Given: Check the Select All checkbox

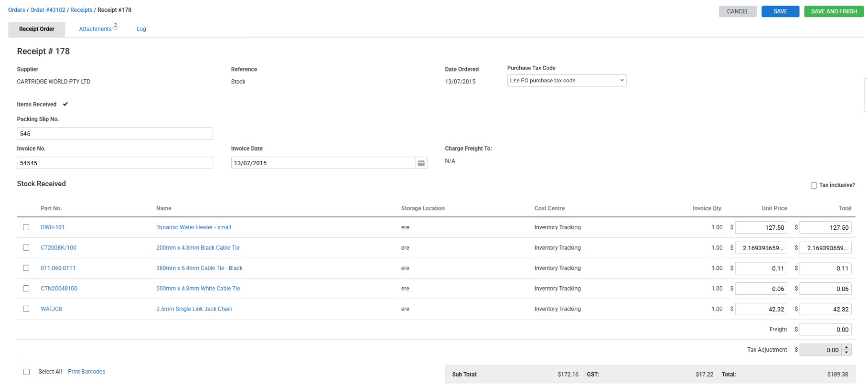Looking at the screenshot, I should point(27,372).
